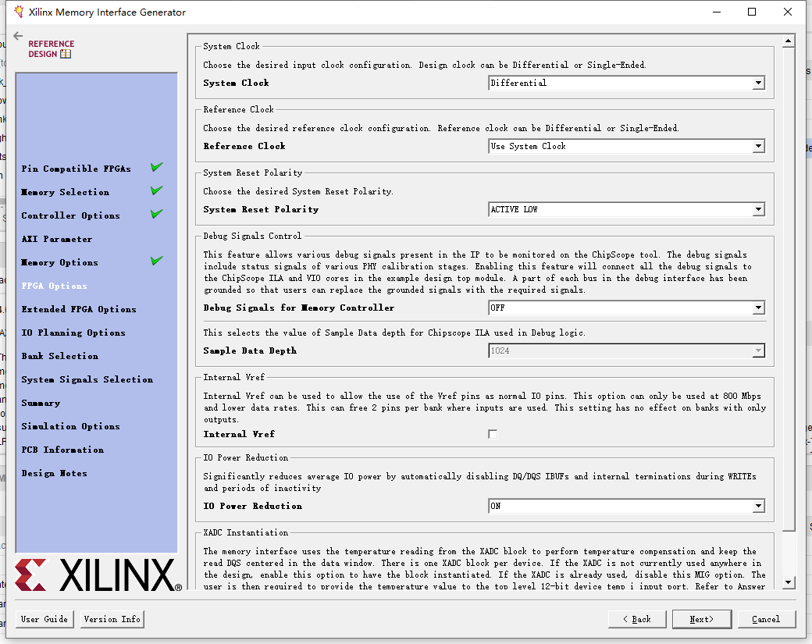Show Version Info
This screenshot has width=812, height=644.
point(112,619)
